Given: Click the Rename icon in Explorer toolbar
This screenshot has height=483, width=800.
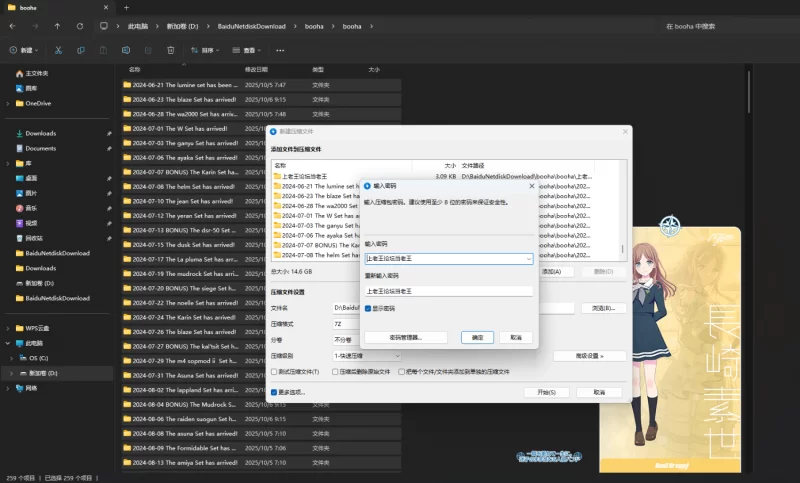Looking at the screenshot, I should coord(126,49).
